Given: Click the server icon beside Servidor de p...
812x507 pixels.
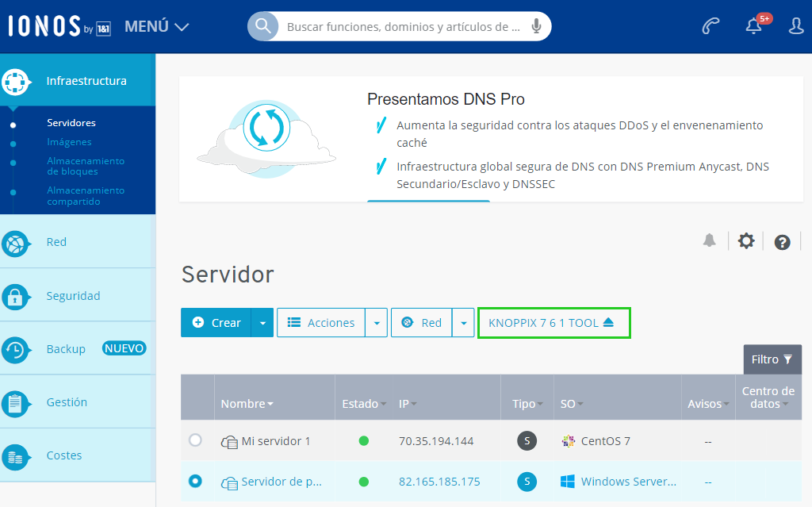Looking at the screenshot, I should click(229, 482).
